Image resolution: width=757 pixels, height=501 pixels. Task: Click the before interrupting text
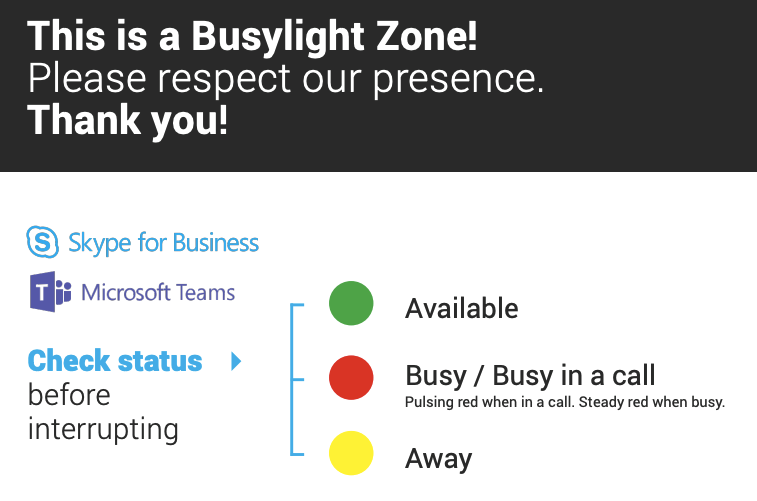click(x=103, y=412)
